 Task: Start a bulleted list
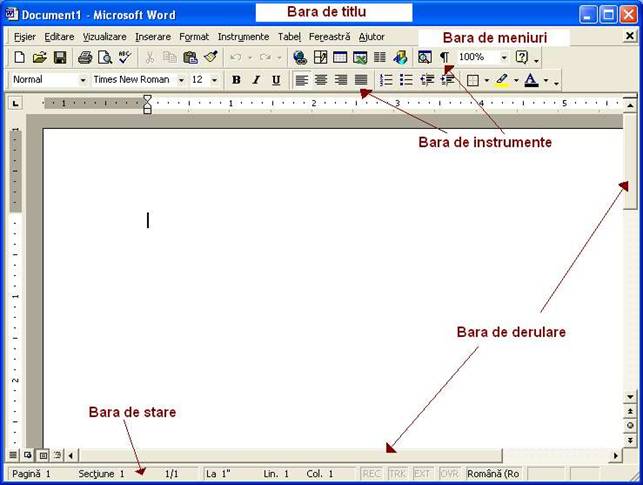coord(406,80)
